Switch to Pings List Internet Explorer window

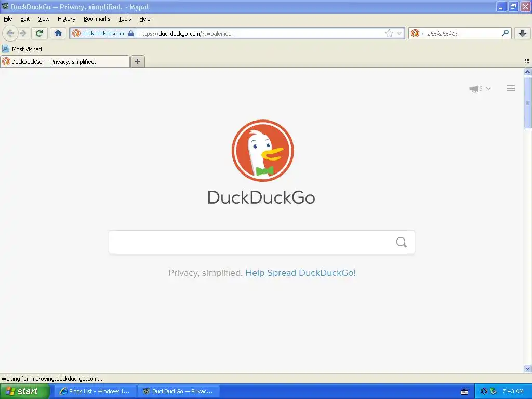tap(96, 391)
